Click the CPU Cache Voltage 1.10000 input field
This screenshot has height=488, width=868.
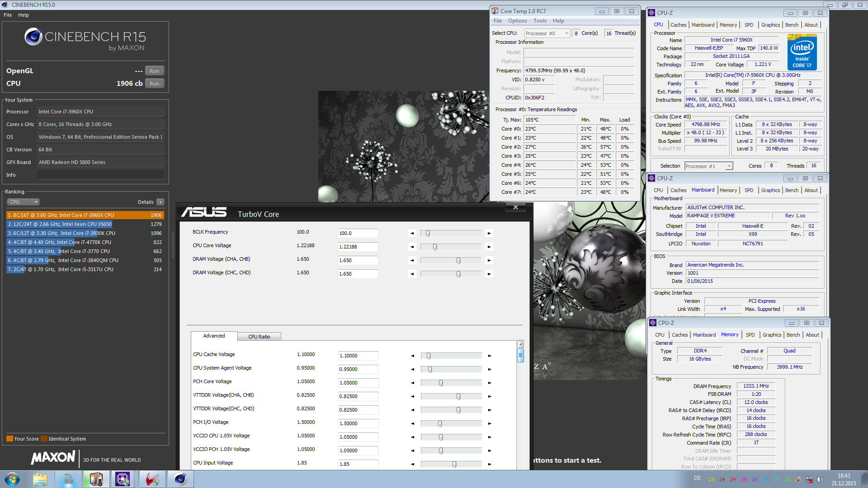click(x=358, y=356)
